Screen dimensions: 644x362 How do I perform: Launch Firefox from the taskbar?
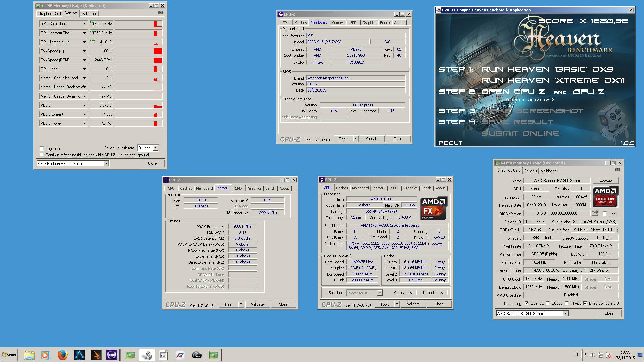(x=62, y=355)
